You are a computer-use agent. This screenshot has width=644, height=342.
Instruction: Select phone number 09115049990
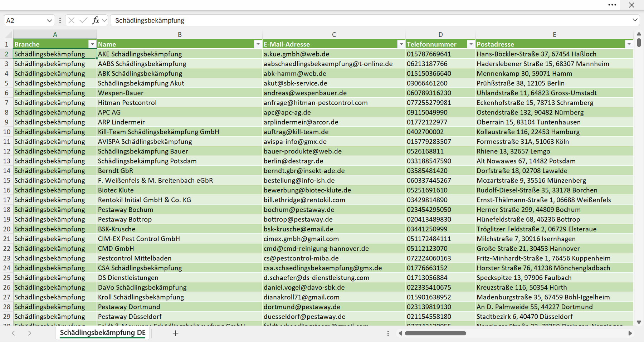pyautogui.click(x=440, y=112)
